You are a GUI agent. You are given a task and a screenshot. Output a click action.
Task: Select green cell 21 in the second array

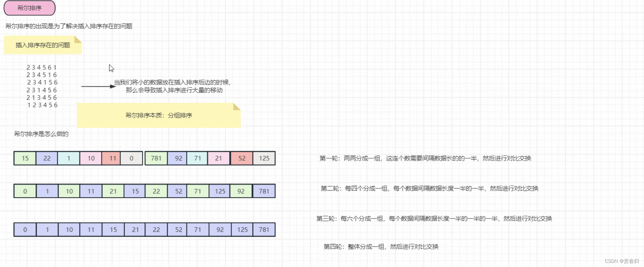click(x=113, y=191)
